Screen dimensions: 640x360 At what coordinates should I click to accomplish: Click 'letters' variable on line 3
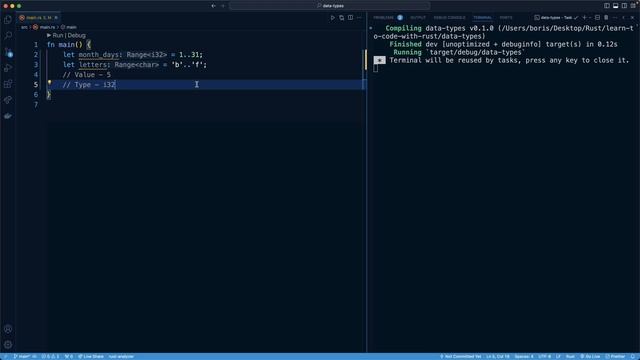(x=93, y=65)
